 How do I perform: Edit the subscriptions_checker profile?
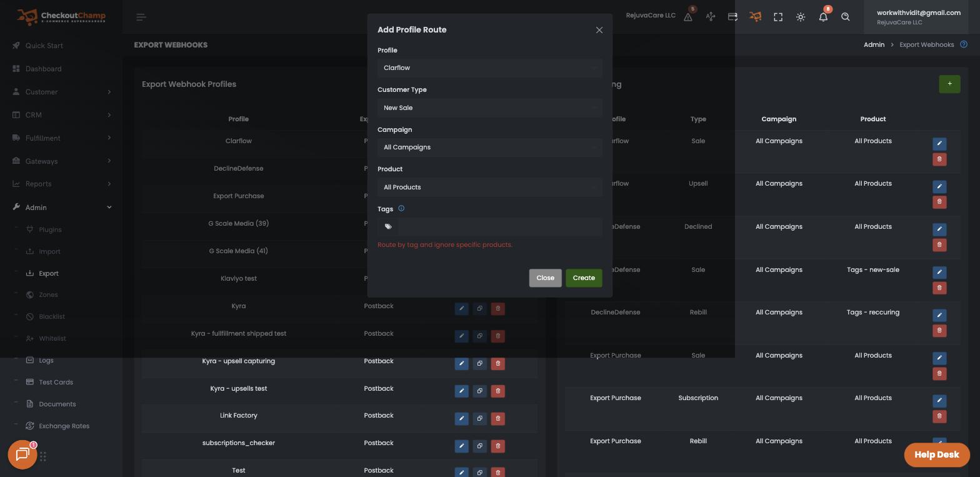coord(461,446)
